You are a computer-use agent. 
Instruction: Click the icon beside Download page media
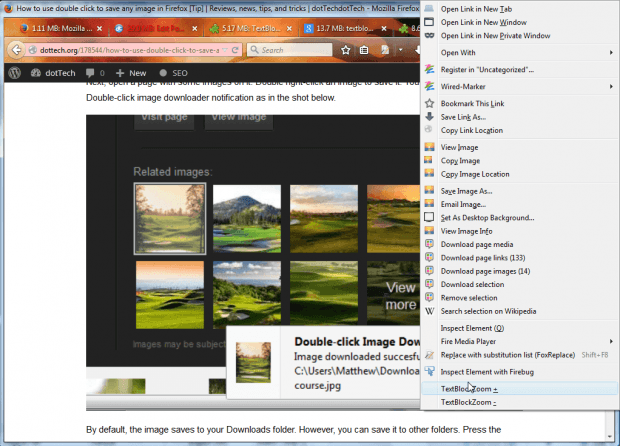[429, 244]
